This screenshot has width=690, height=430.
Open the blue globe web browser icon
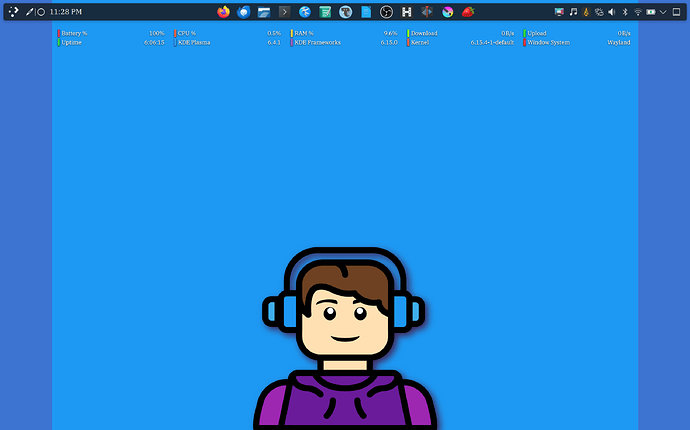point(305,12)
